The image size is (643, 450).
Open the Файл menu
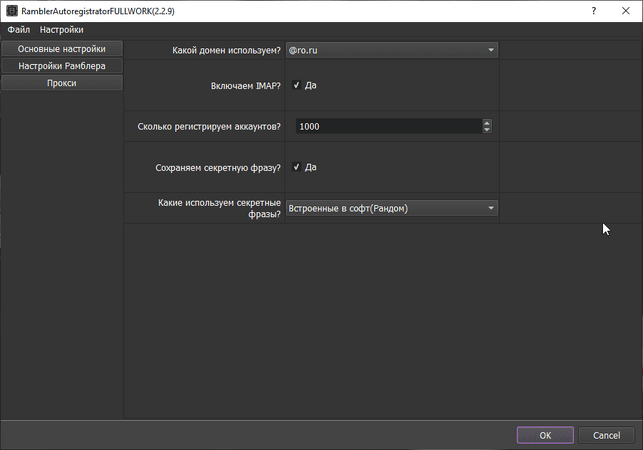tap(18, 30)
